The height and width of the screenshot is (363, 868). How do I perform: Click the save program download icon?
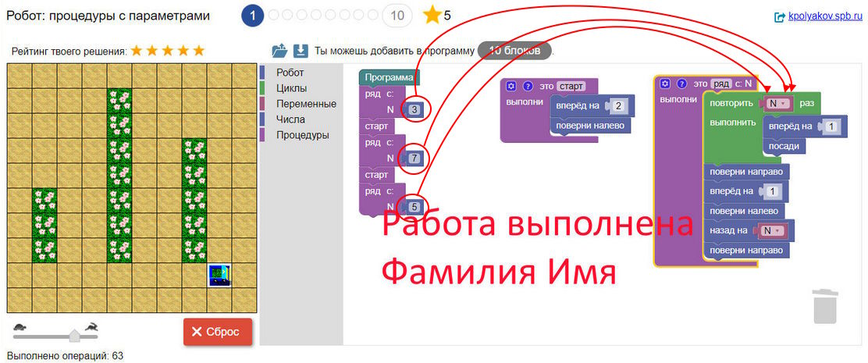coord(300,51)
